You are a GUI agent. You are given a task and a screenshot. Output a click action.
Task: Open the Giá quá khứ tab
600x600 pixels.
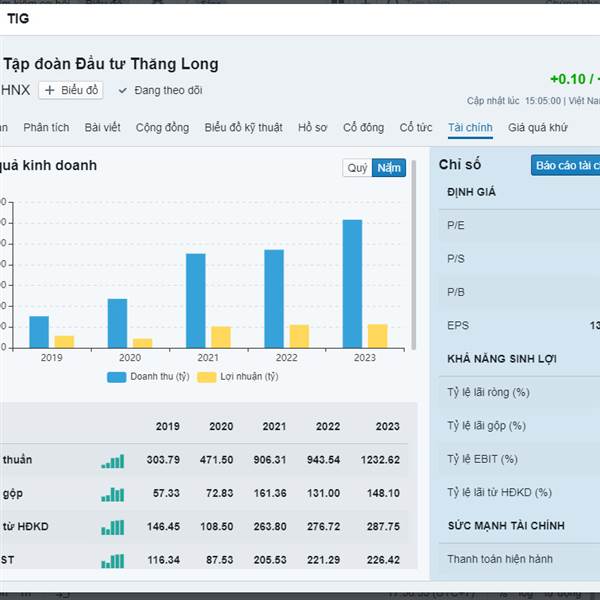pyautogui.click(x=538, y=127)
